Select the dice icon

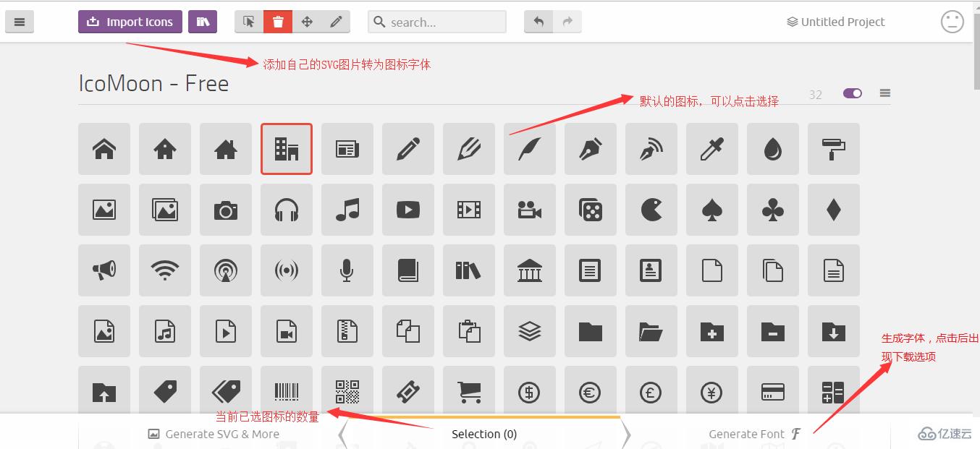[591, 210]
